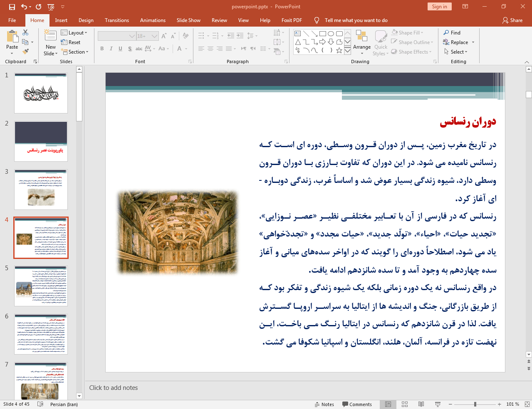Copy selection with the Copy icon
The image size is (532, 409).
[25, 42]
